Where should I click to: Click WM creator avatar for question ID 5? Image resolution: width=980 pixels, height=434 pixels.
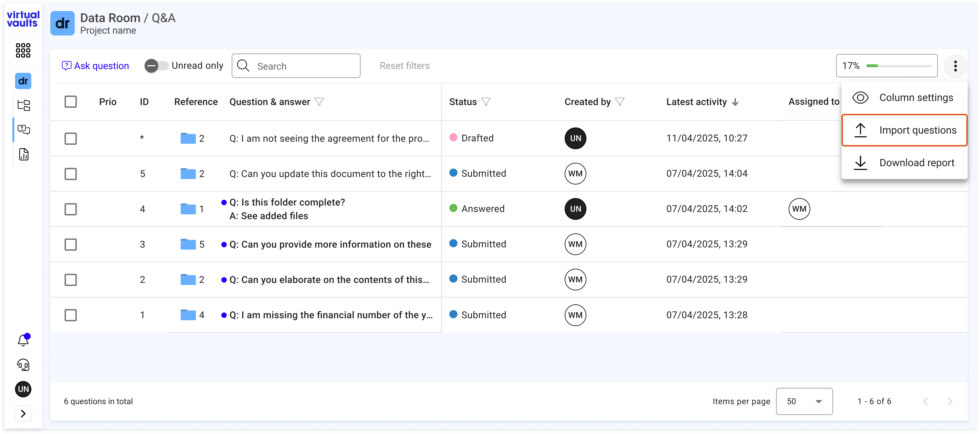[x=575, y=174]
